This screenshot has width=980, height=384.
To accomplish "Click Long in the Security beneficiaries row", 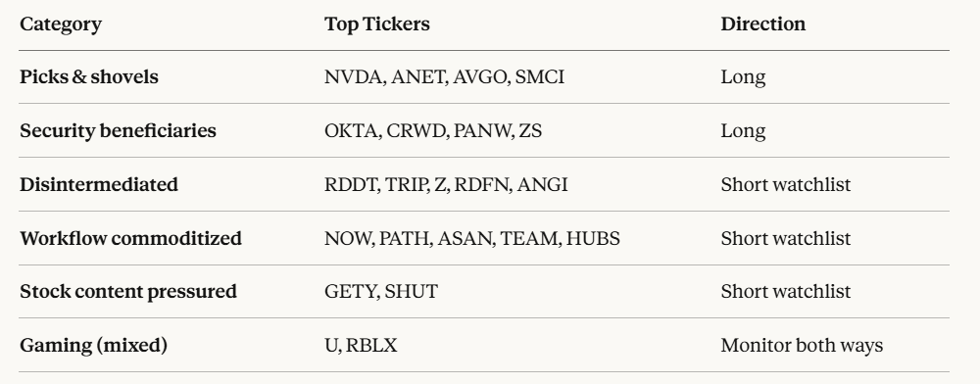I will coord(743,131).
